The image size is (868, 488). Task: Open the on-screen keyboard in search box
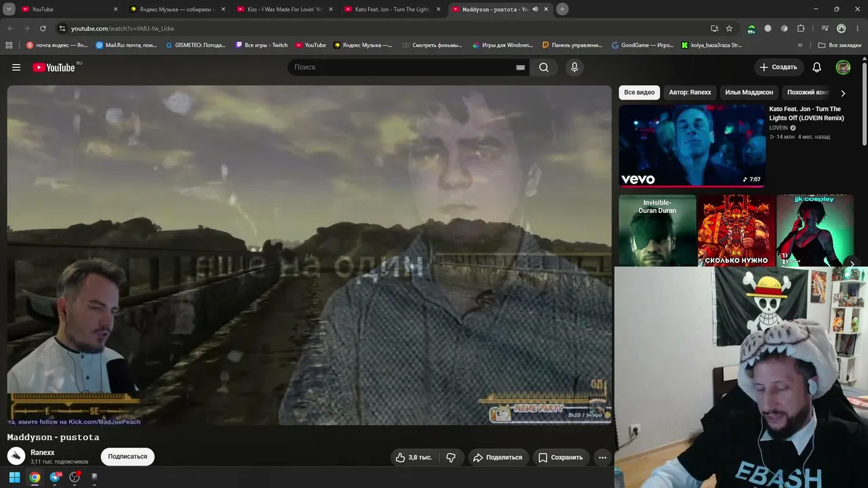pyautogui.click(x=520, y=67)
